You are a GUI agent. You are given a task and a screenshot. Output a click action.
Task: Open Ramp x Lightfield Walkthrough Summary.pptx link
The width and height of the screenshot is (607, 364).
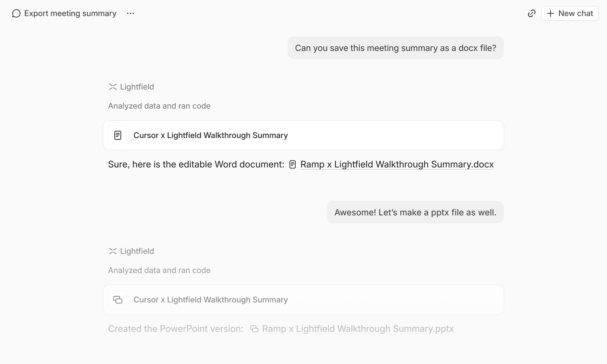(358, 329)
